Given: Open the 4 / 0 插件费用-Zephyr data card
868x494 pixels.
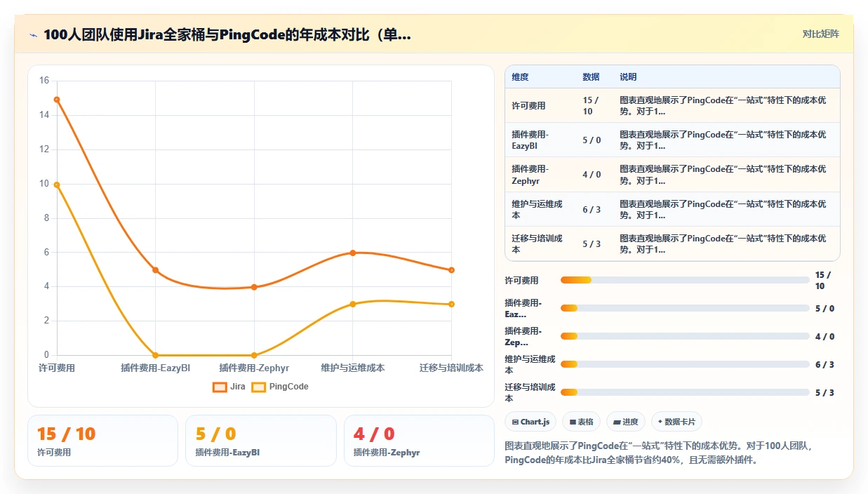Looking at the screenshot, I should point(419,441).
